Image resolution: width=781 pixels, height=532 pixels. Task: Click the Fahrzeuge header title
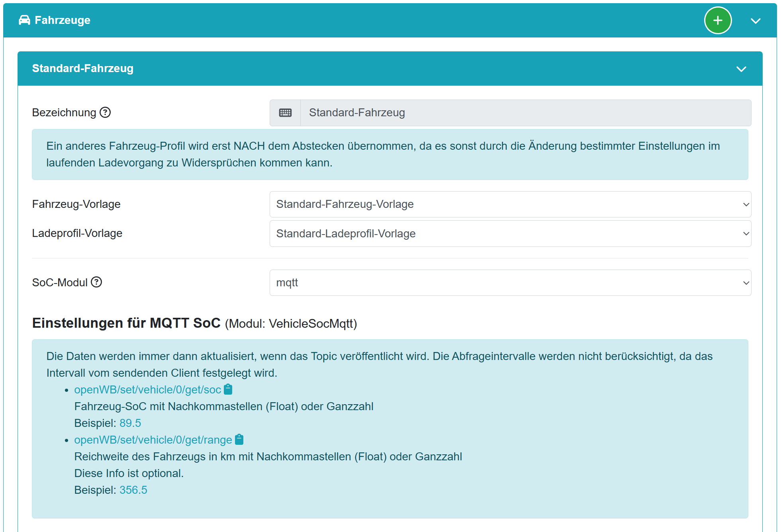click(x=63, y=20)
